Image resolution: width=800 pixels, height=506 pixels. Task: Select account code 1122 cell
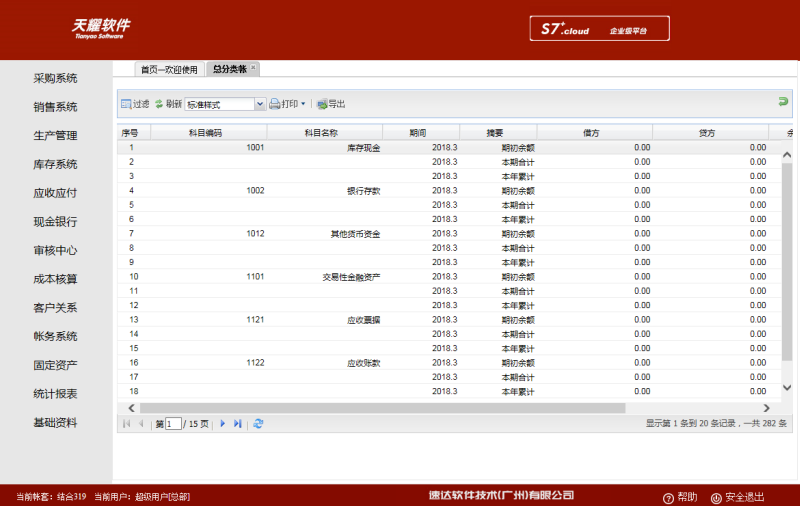(209, 363)
